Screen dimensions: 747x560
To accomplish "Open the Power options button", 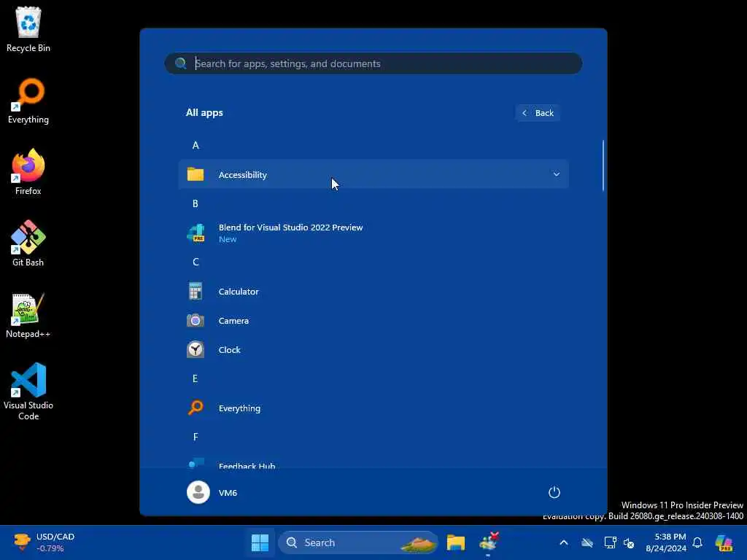I will click(554, 492).
